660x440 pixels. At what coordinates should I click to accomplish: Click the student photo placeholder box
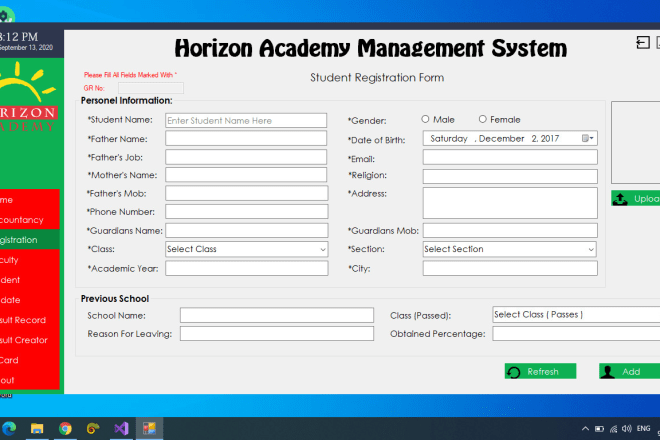click(x=636, y=142)
